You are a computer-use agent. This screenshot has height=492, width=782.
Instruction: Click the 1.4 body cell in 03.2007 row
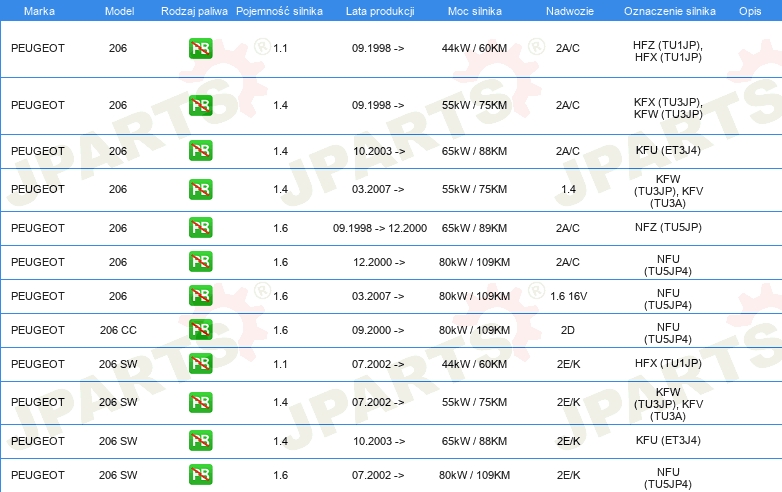(568, 189)
